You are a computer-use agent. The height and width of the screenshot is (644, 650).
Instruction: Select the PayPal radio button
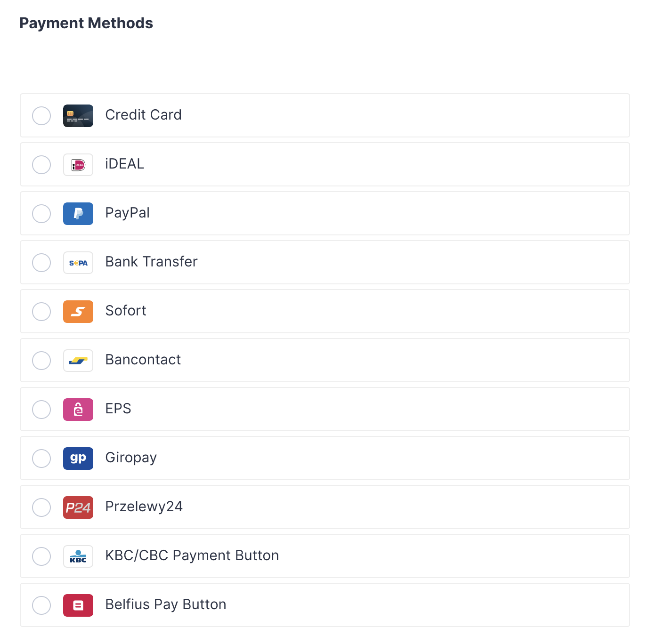(x=41, y=214)
